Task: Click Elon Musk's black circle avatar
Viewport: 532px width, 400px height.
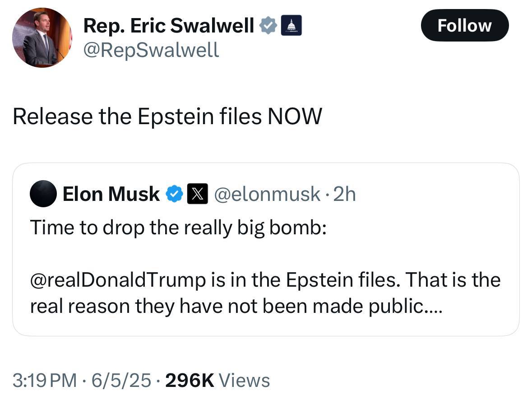Action: (x=43, y=194)
